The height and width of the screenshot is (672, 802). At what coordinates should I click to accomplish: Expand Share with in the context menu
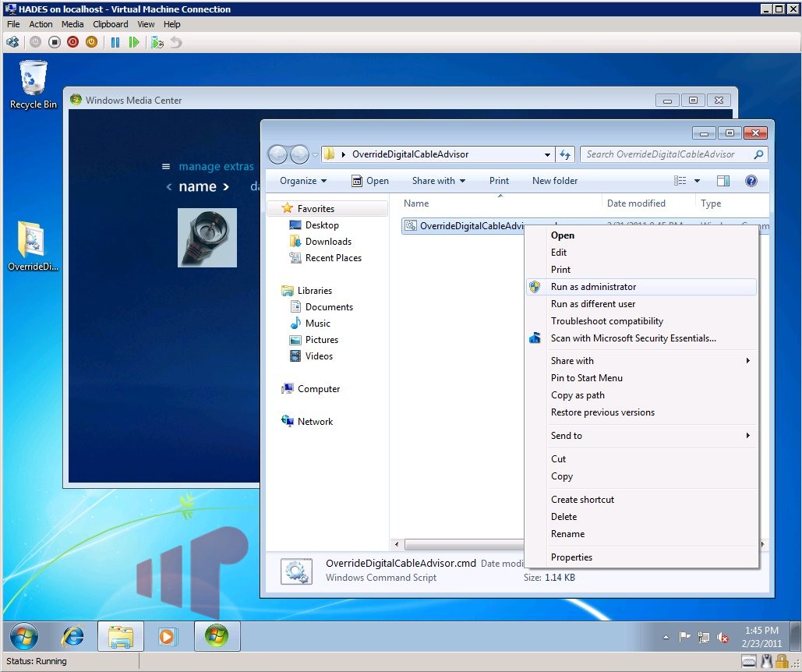point(641,360)
